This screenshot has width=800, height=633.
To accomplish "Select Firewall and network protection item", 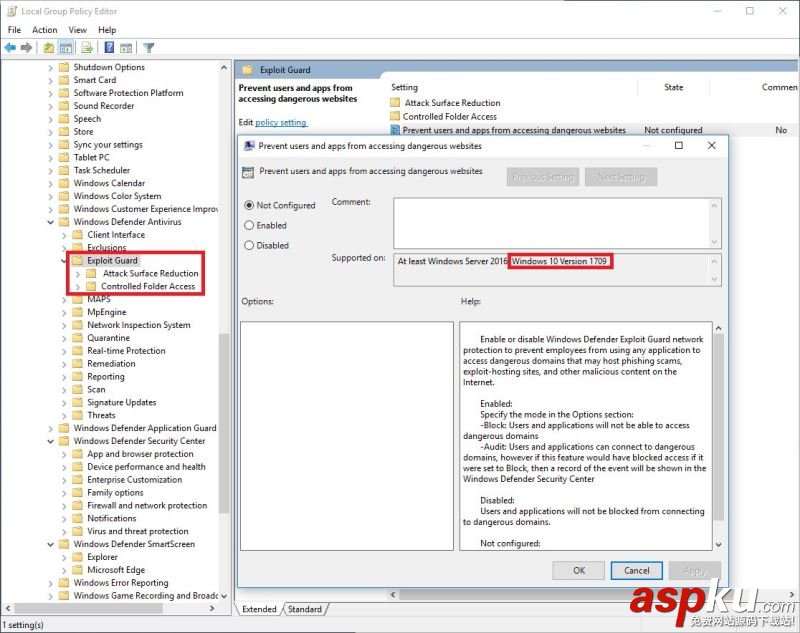I will point(147,505).
